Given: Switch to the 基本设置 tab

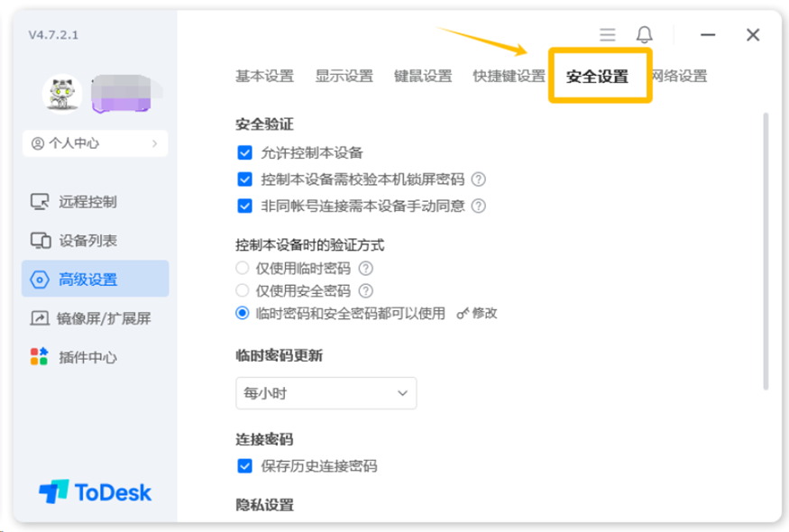Looking at the screenshot, I should click(263, 76).
